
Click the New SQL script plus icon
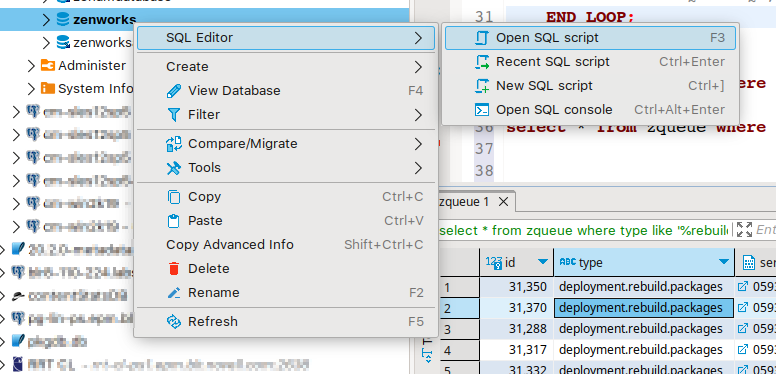482,86
